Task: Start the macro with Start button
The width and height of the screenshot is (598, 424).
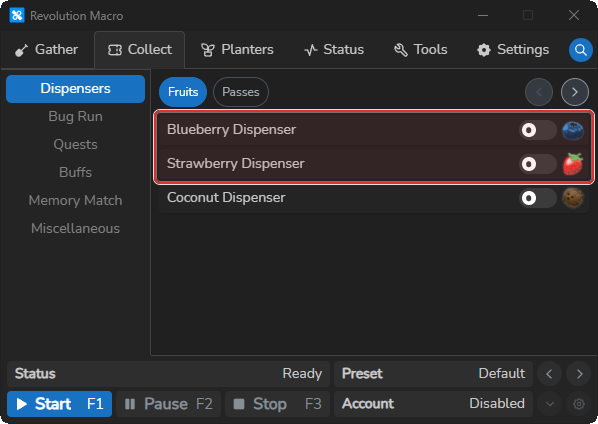Action: point(59,404)
